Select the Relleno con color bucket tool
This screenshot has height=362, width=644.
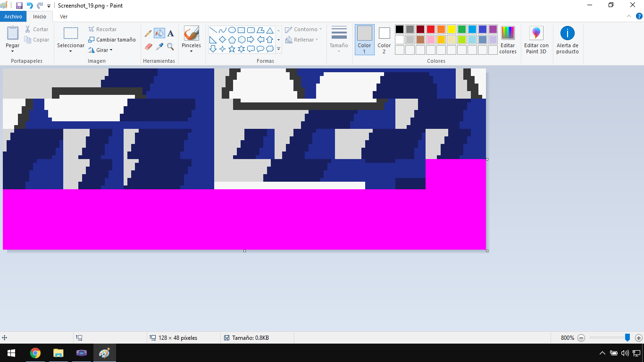tap(159, 34)
